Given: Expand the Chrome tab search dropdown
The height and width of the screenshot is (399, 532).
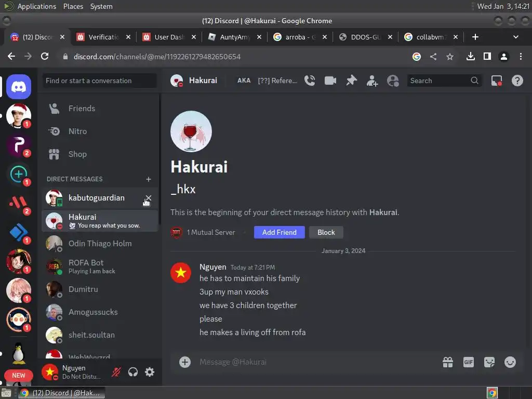Looking at the screenshot, I should pos(516,37).
